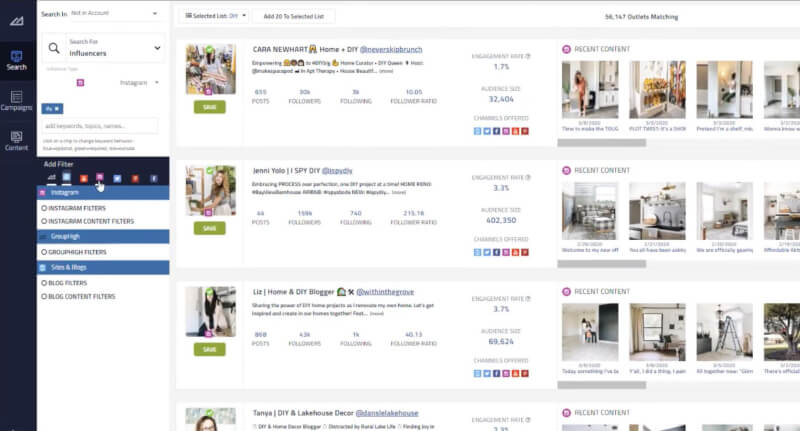
Task: Open Liz's first recent content image
Action: tap(590, 332)
